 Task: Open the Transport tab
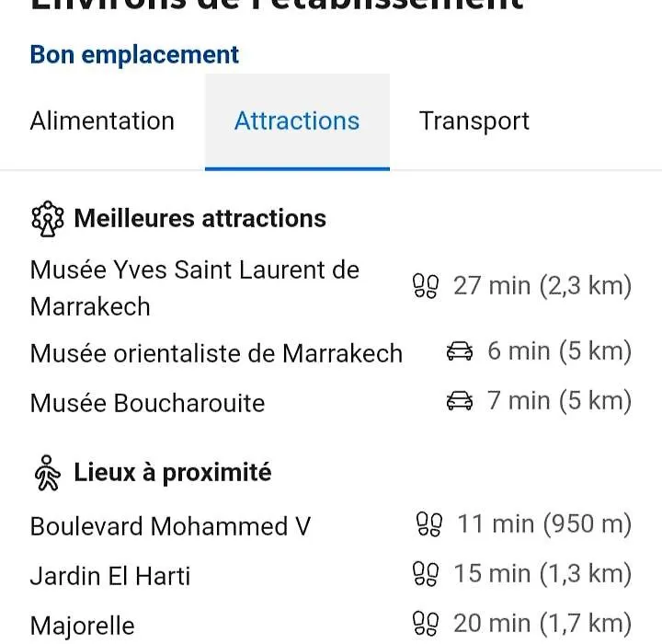click(x=474, y=121)
